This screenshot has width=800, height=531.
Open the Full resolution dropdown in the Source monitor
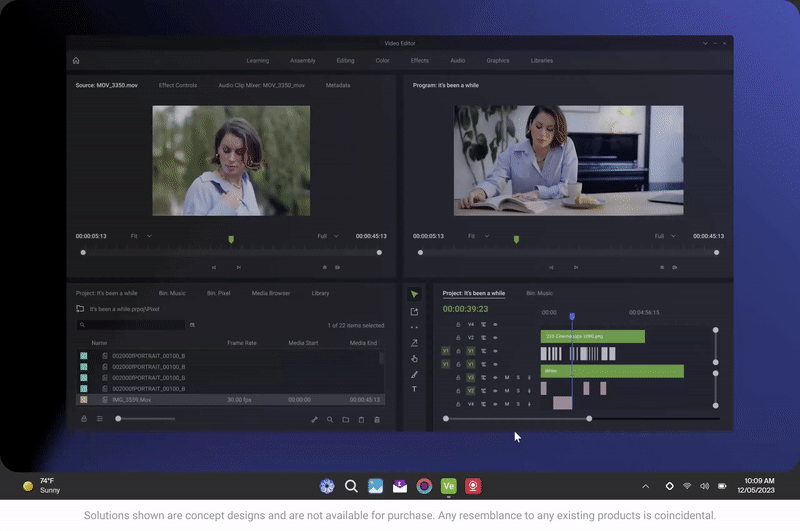pos(328,236)
